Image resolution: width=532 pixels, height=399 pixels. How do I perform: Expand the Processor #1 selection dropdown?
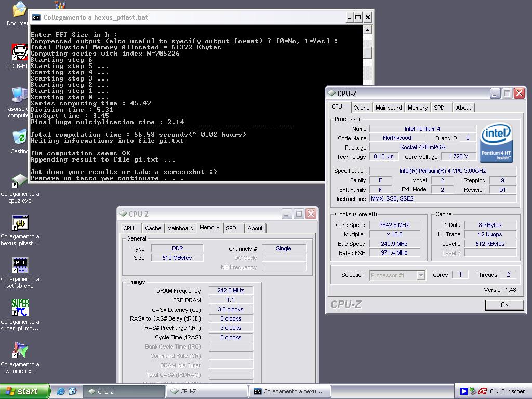pyautogui.click(x=421, y=275)
